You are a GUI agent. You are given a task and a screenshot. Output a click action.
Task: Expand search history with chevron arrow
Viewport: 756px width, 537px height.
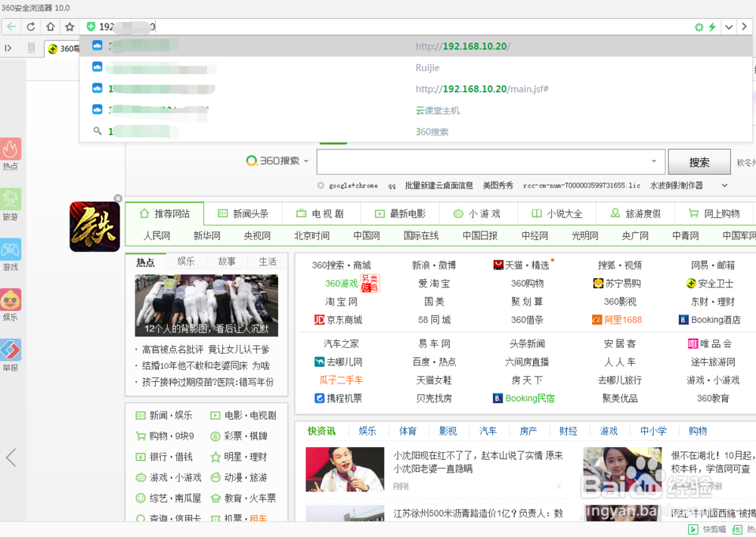point(724,185)
